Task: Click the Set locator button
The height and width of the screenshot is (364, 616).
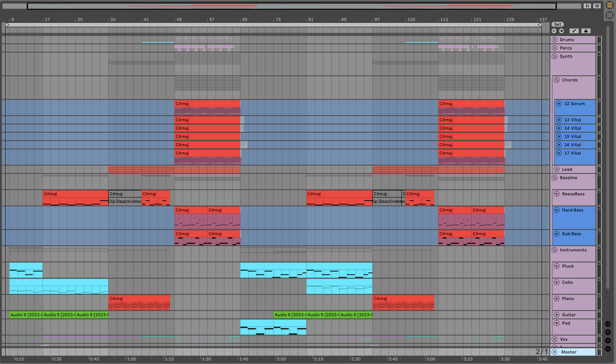Action: 557,24
